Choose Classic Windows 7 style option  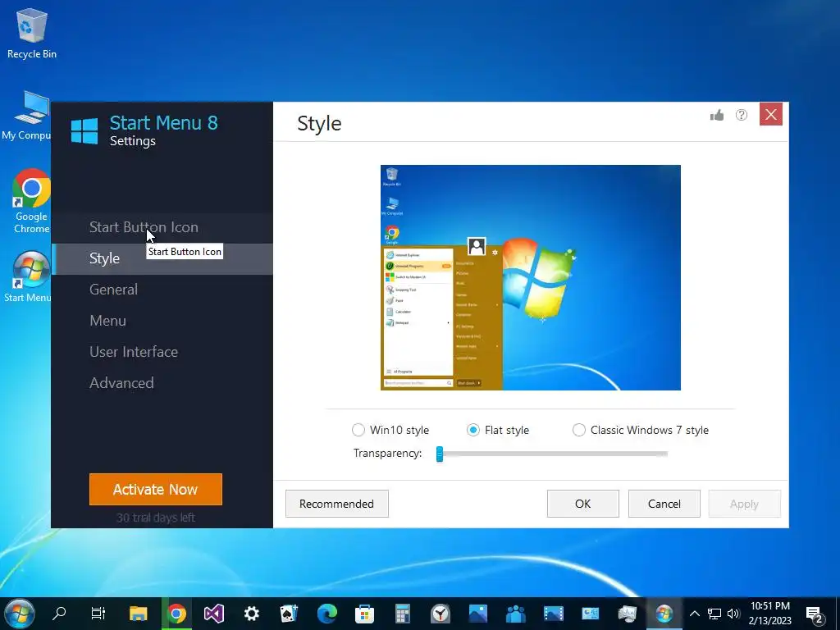coord(578,430)
